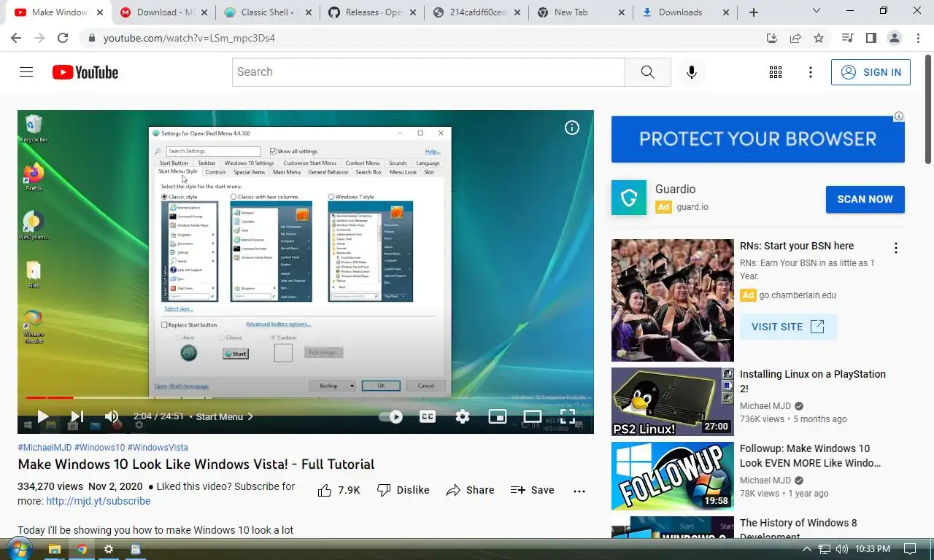The width and height of the screenshot is (934, 560).
Task: Click the address bar URL
Action: pos(189,38)
